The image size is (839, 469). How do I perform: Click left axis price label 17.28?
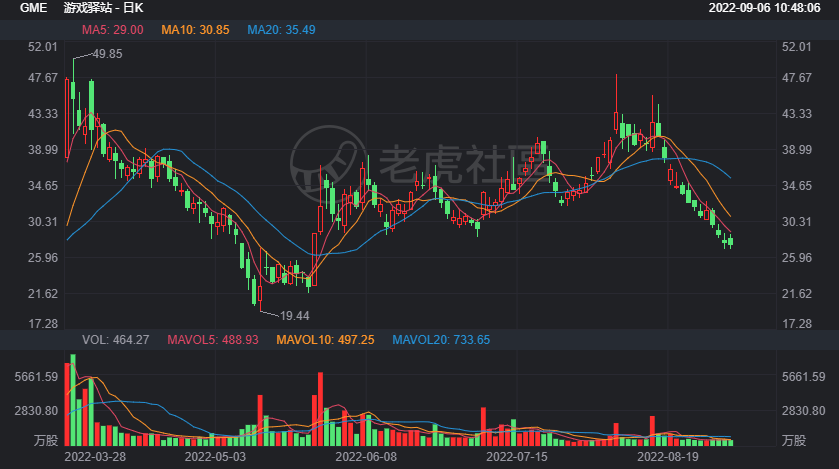[x=43, y=324]
